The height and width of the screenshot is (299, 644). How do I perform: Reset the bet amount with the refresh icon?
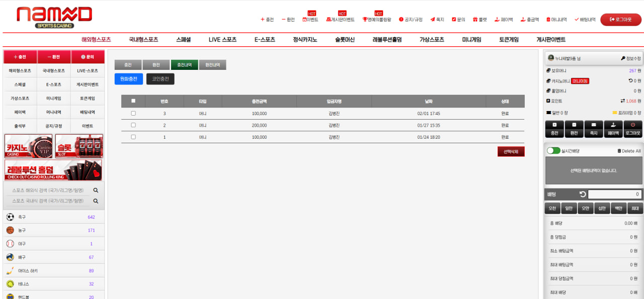point(583,194)
